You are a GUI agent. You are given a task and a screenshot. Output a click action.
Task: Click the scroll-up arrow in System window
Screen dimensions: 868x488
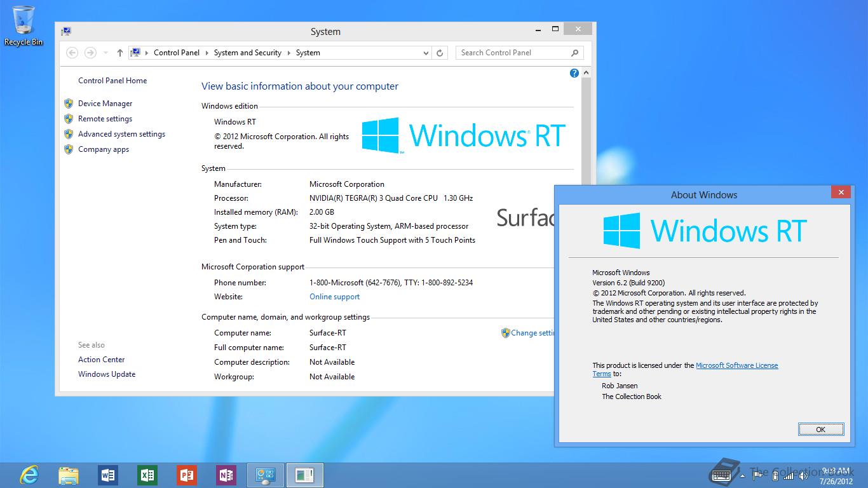[x=586, y=73]
